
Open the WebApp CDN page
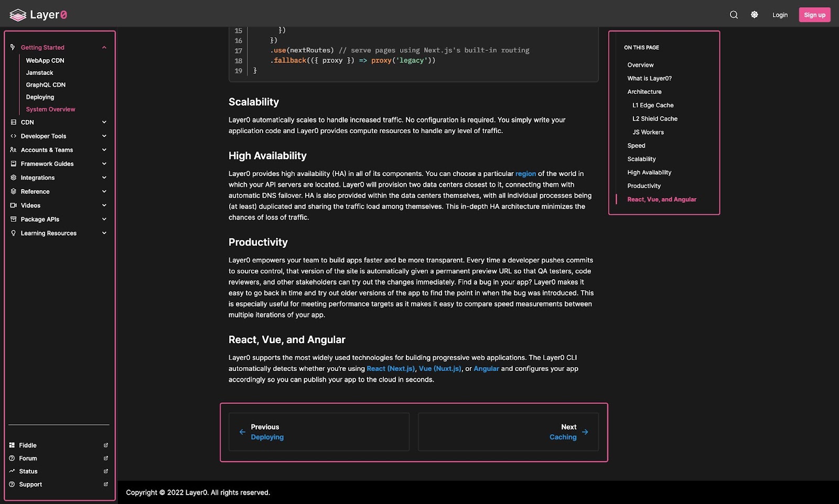point(45,60)
